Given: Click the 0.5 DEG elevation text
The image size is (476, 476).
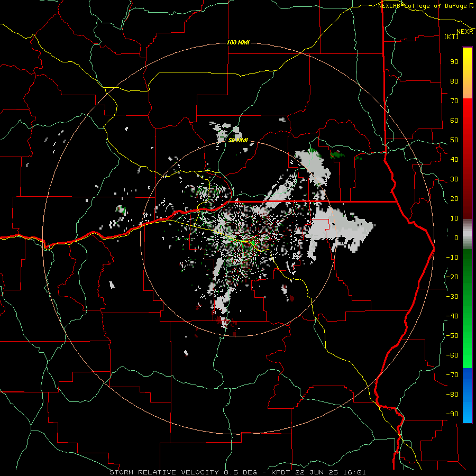Looking at the screenshot, I should coord(241,472).
